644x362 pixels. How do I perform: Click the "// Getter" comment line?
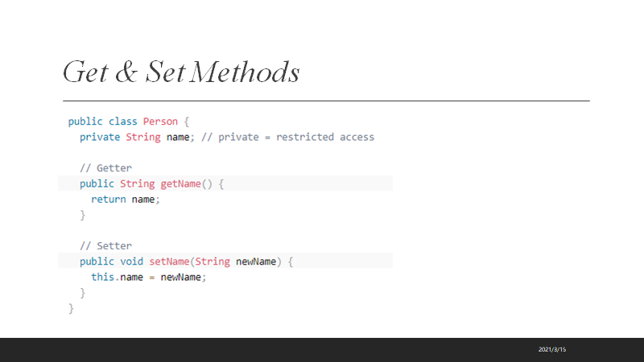coord(105,168)
